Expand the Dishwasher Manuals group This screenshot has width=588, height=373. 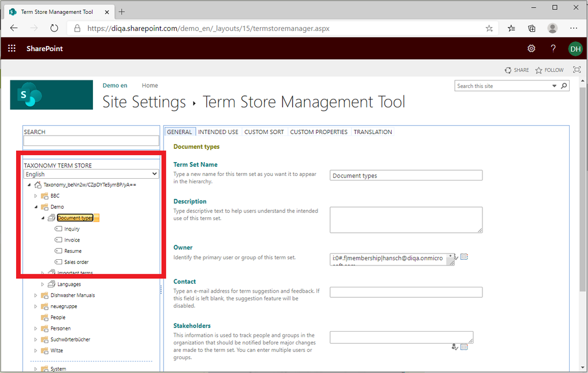[36, 295]
